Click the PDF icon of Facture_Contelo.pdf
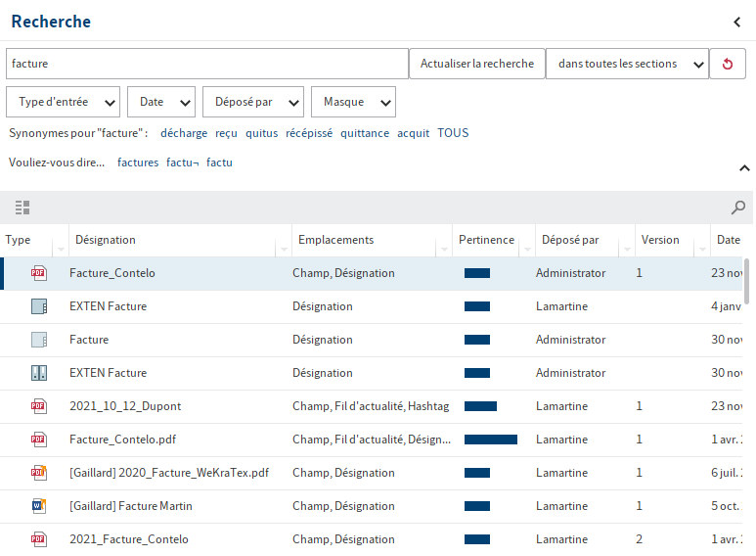Screen dimensions: 756x556 pyautogui.click(x=38, y=440)
